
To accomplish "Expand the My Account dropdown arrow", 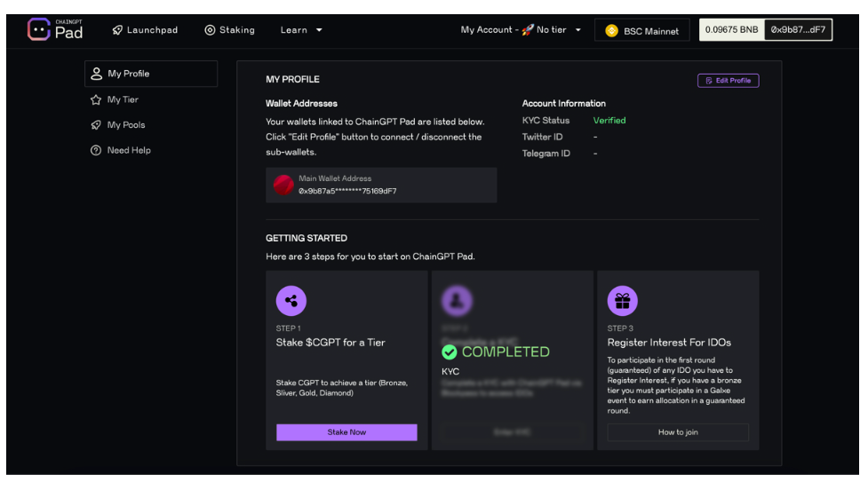I will coord(578,30).
